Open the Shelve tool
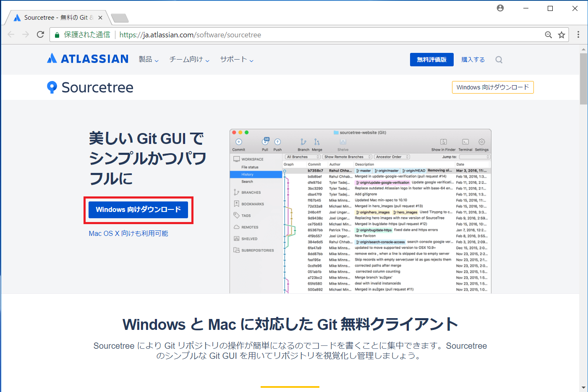 click(x=343, y=143)
